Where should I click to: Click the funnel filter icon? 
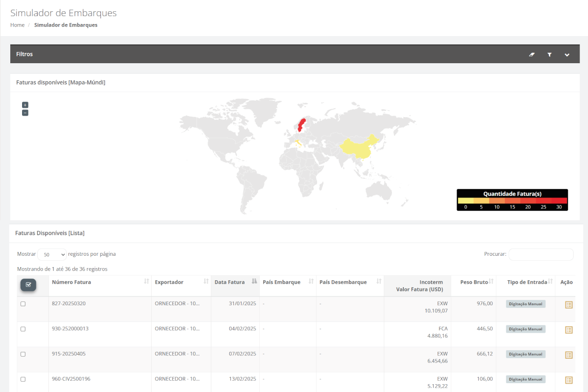(549, 54)
